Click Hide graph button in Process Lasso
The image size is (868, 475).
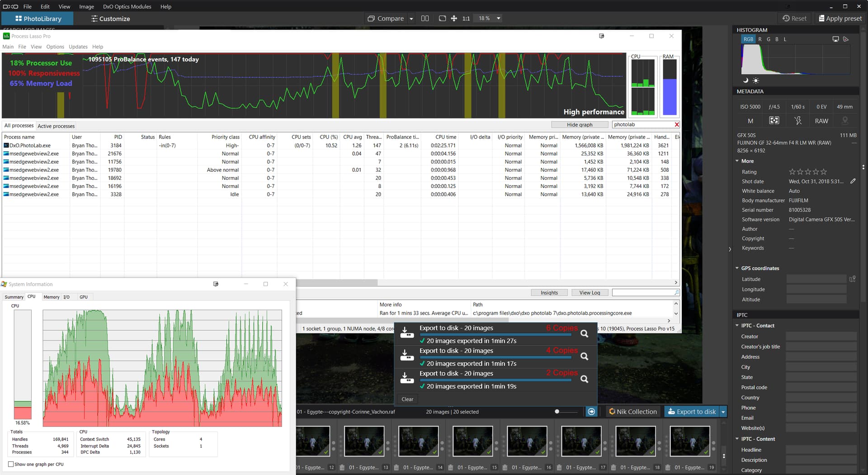[x=579, y=125]
